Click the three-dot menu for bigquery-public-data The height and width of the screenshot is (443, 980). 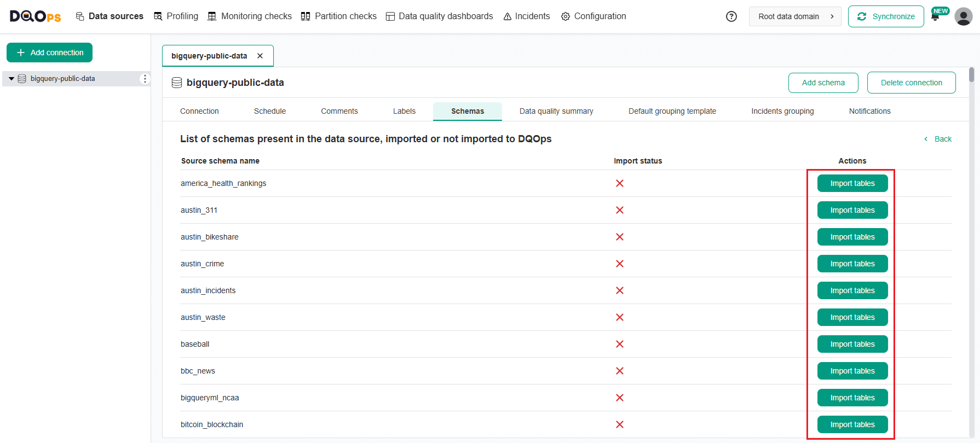[x=145, y=79]
